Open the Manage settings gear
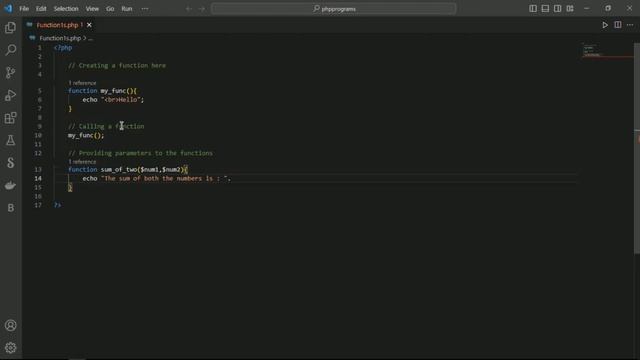 pyautogui.click(x=11, y=348)
